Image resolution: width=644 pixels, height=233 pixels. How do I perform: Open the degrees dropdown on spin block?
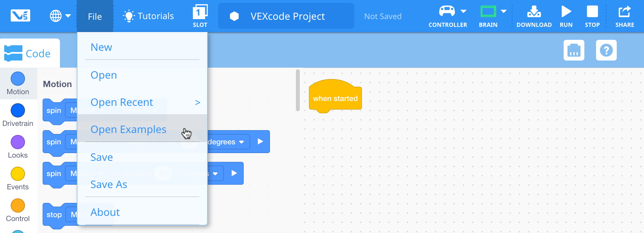pyautogui.click(x=226, y=142)
